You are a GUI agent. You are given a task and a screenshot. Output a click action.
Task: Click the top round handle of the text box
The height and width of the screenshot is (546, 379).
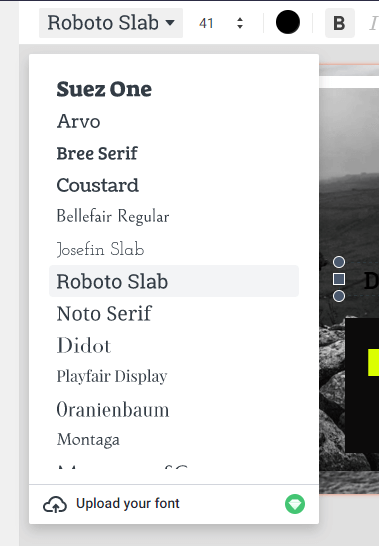(x=339, y=262)
